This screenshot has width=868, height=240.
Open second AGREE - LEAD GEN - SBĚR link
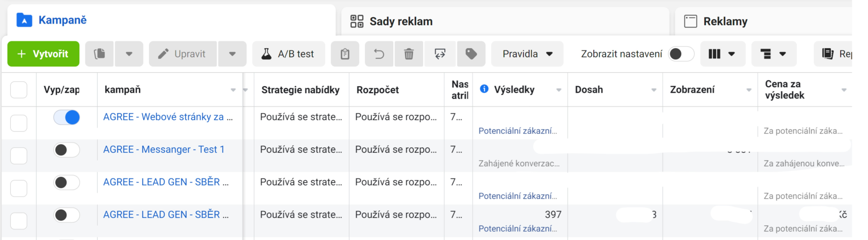click(166, 214)
